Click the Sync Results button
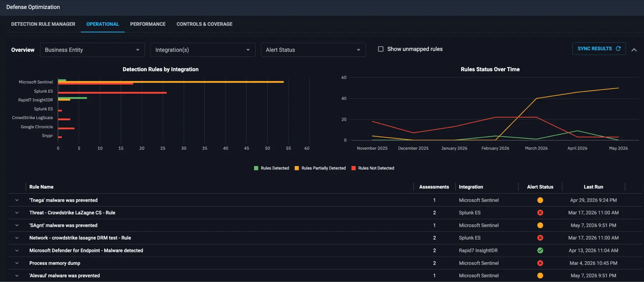Viewport: 644px width, 282px height. 599,49
